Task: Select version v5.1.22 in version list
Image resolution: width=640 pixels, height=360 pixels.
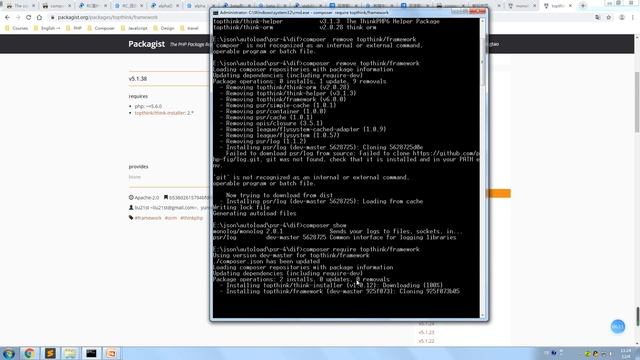Action: 426,341
